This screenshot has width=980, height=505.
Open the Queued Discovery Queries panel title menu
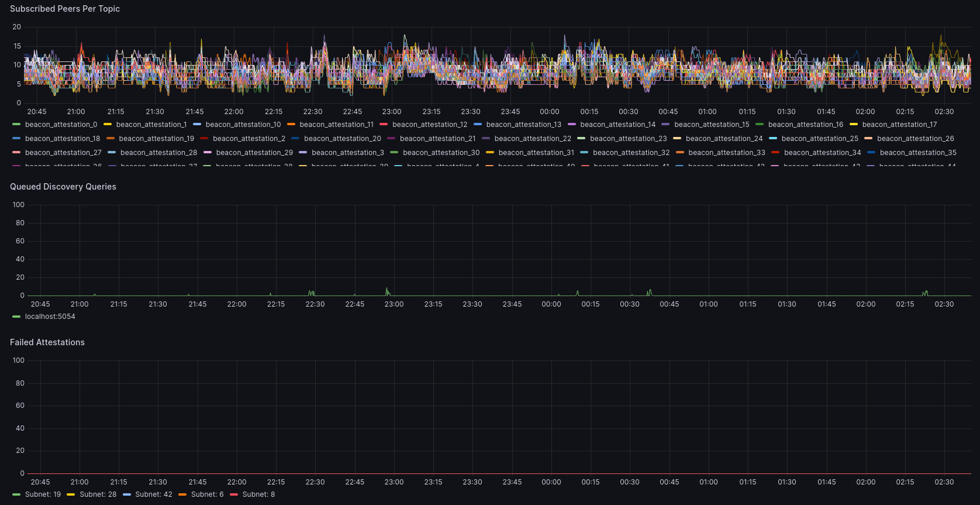(63, 187)
